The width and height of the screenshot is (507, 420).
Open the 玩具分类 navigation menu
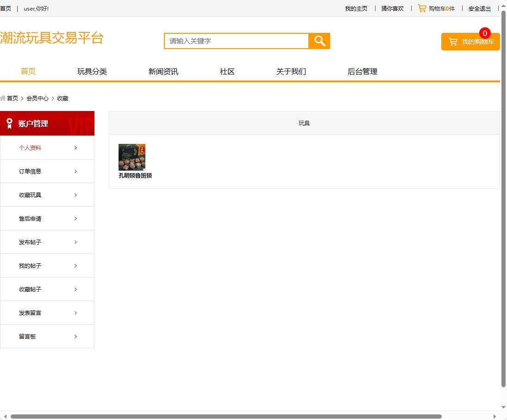pos(92,71)
